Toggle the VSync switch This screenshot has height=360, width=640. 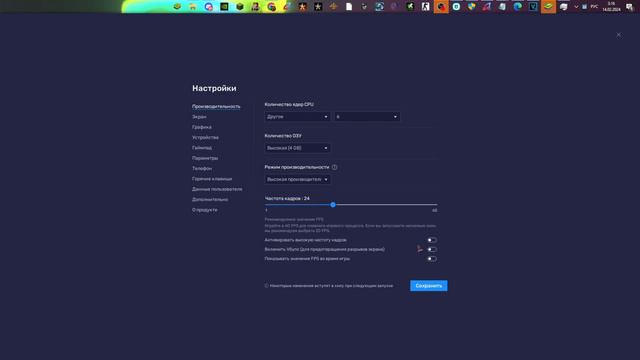click(x=431, y=249)
